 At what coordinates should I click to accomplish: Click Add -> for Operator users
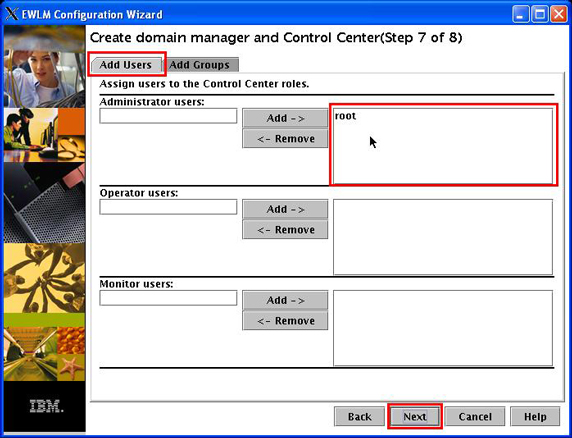(285, 209)
